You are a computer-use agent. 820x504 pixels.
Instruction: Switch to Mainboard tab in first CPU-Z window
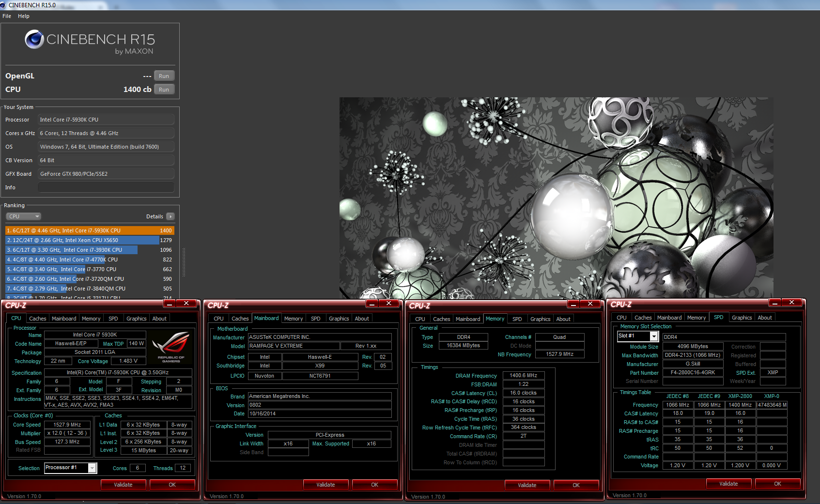pos(64,319)
